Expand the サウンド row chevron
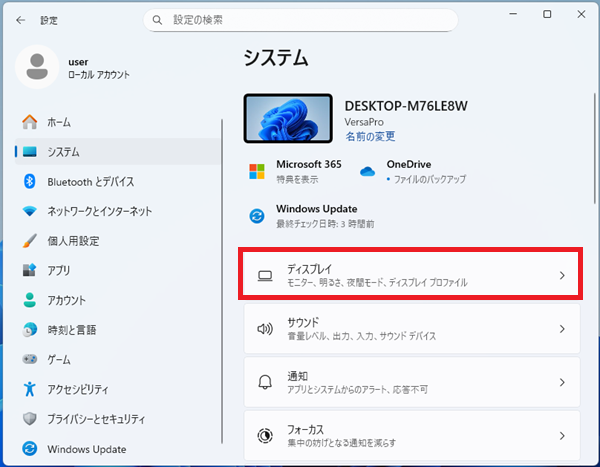 click(x=562, y=329)
